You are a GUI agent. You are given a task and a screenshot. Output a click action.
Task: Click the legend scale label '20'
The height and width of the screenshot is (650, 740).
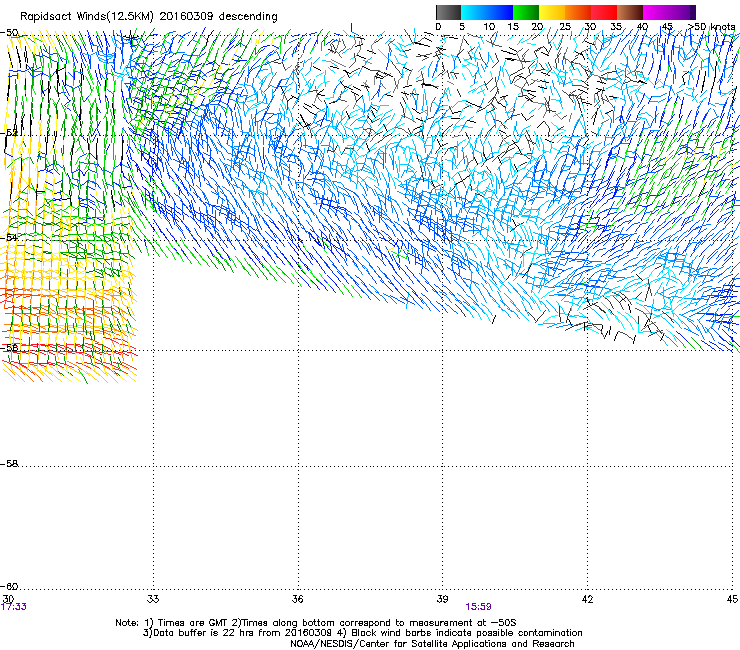click(537, 26)
